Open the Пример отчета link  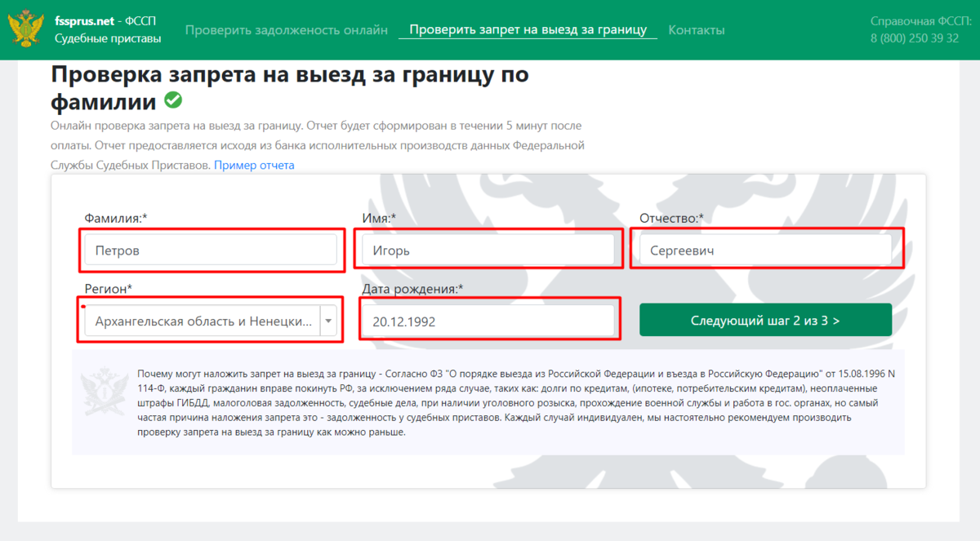click(x=254, y=165)
